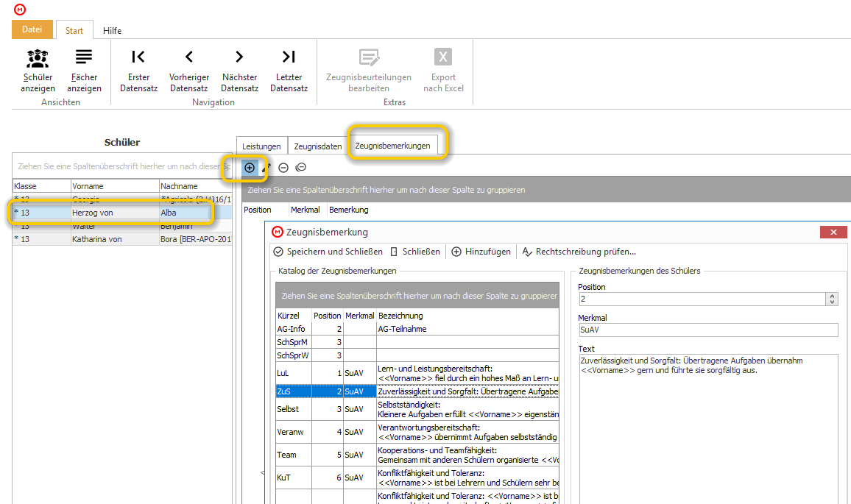Switch to the Zeugnisdaten tab
Viewport: 851px width, 504px height.
318,146
